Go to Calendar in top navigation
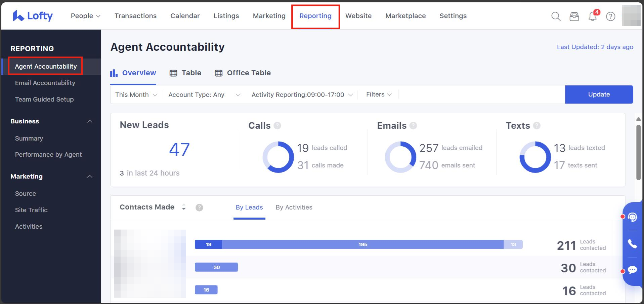This screenshot has height=304, width=644. pos(185,16)
